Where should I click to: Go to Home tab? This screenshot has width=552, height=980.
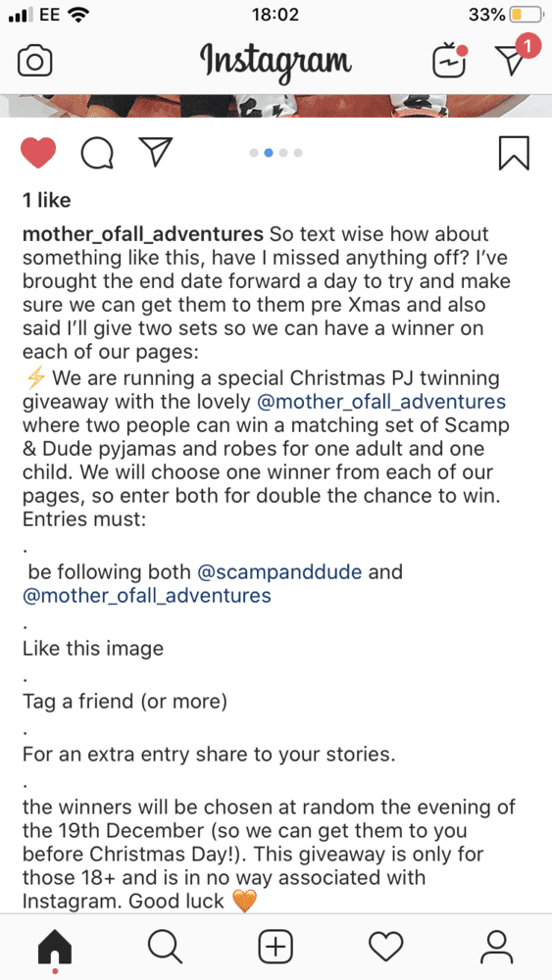pos(55,948)
